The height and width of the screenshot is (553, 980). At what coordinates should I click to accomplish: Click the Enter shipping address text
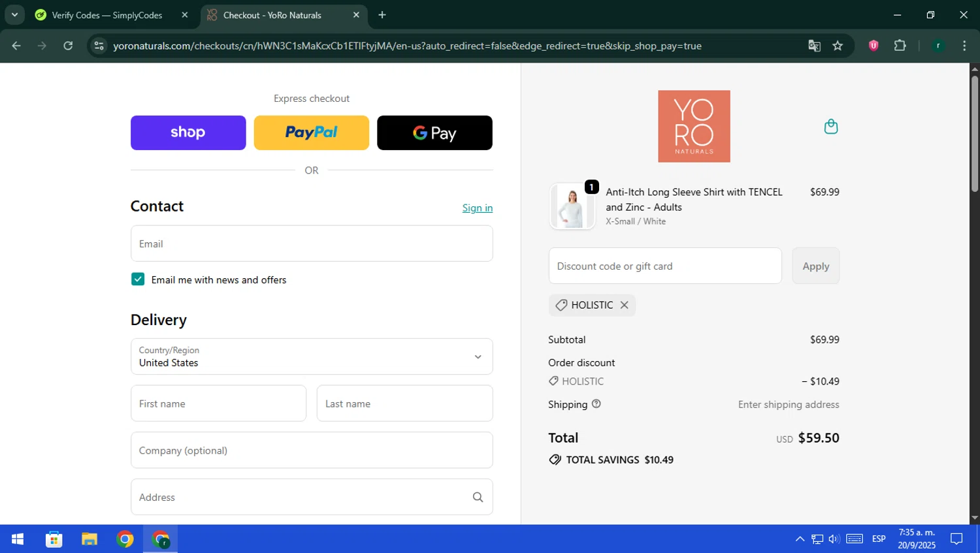pyautogui.click(x=789, y=404)
